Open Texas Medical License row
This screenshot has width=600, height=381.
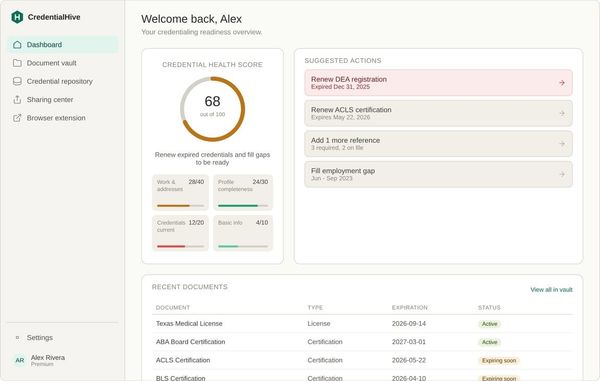pyautogui.click(x=362, y=324)
